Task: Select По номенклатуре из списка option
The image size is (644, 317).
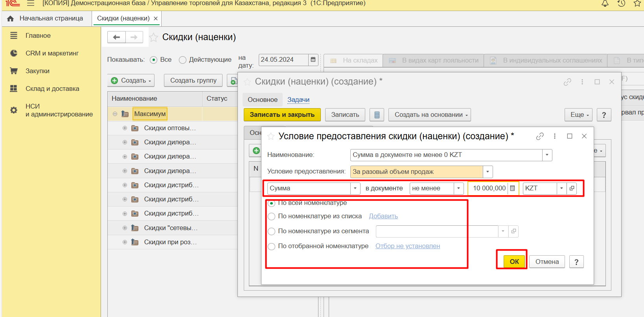Action: coord(272,216)
